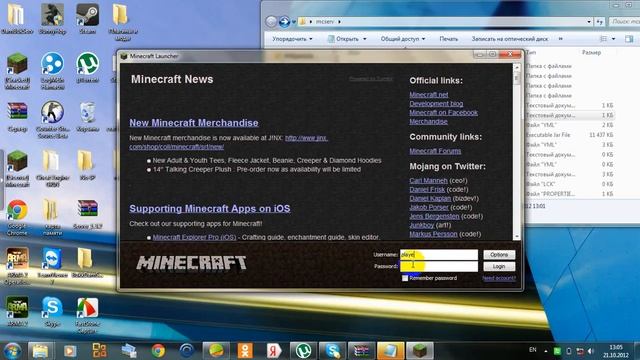
Task: Select the Minecraft shortcut beside LogMeIn Hamachi
Action: (17, 70)
